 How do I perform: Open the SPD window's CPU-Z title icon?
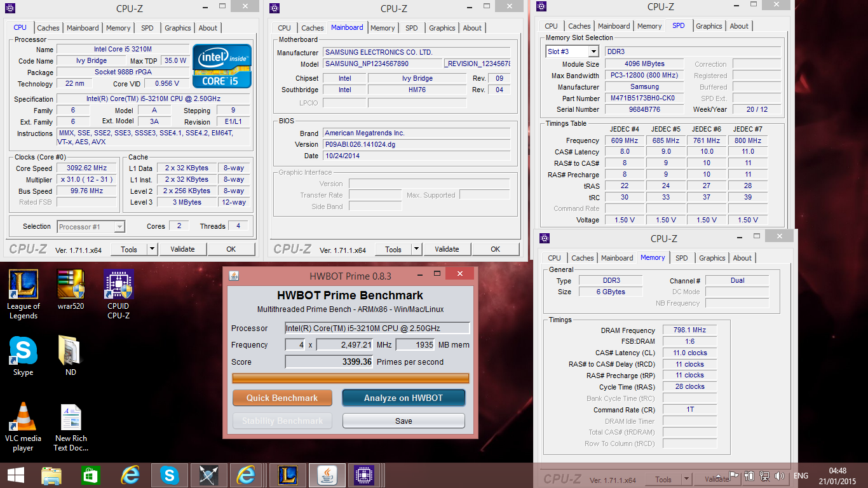(541, 7)
